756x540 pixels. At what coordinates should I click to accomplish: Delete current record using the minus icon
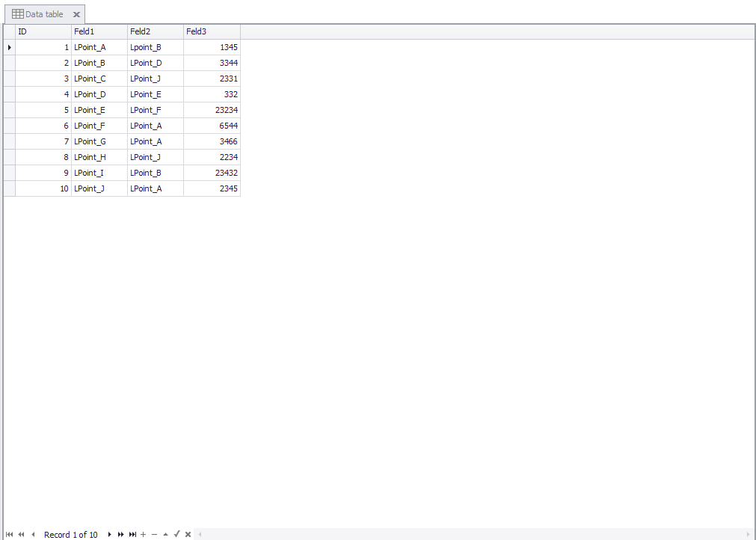[154, 535]
